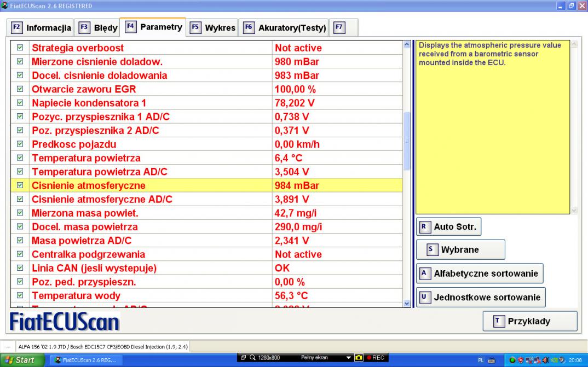
Task: Click the parameter list vertical scrollbar thumb
Action: [x=406, y=141]
